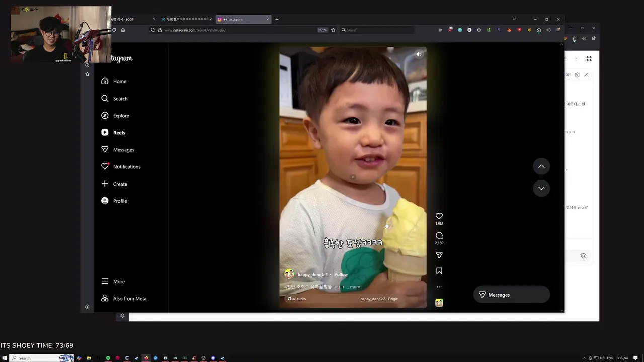The height and width of the screenshot is (362, 644).
Task: Click system tray volume icon
Action: (x=602, y=358)
